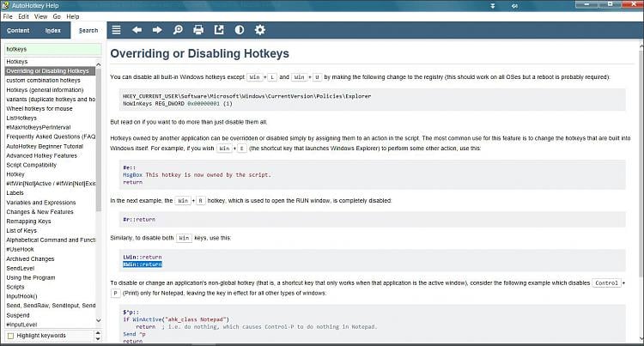Viewport: 644px width, 346px height.
Task: Click the search field containing hotkeys
Action: 52,49
